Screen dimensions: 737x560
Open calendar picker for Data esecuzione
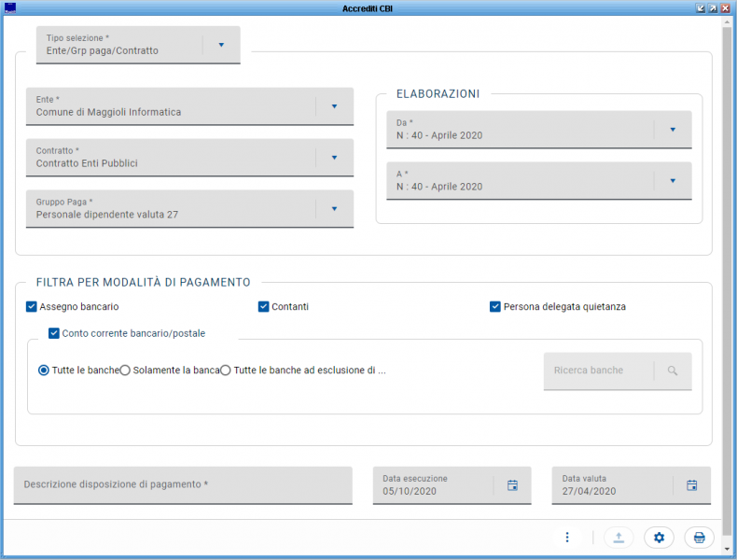[x=512, y=485]
